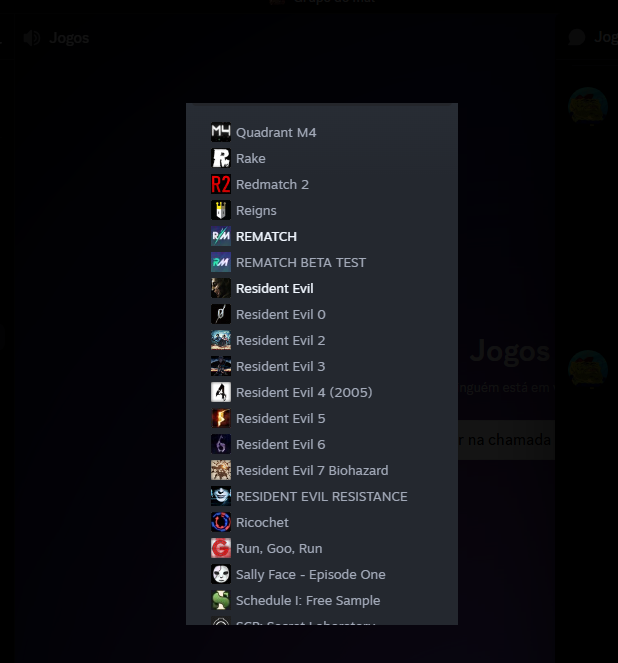Choose the Resident Evil 5 text
Viewport: 618px width, 663px height.
click(281, 419)
